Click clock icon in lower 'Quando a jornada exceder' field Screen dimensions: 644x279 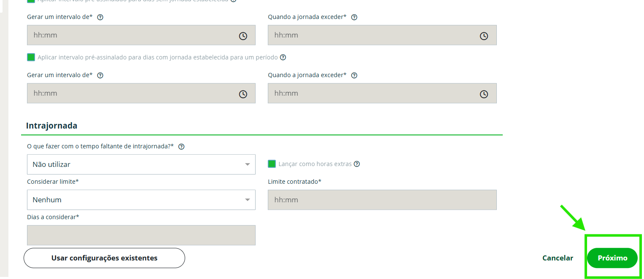pos(484,94)
